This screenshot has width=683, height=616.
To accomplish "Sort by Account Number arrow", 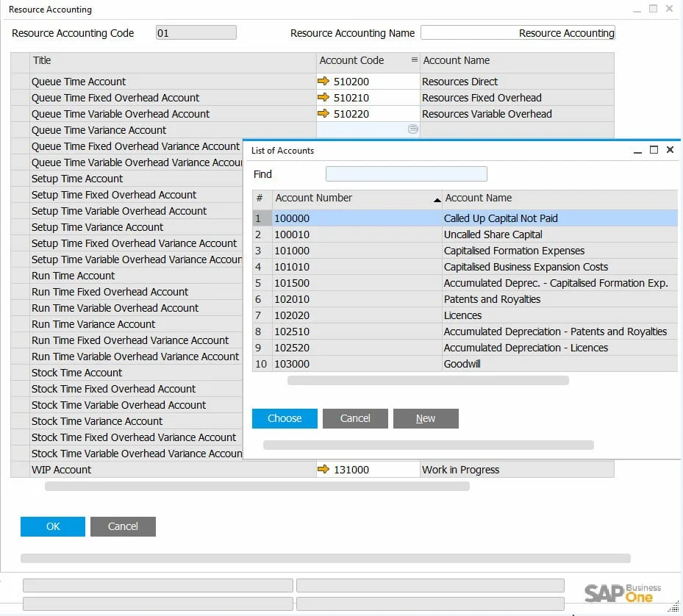I will click(437, 200).
